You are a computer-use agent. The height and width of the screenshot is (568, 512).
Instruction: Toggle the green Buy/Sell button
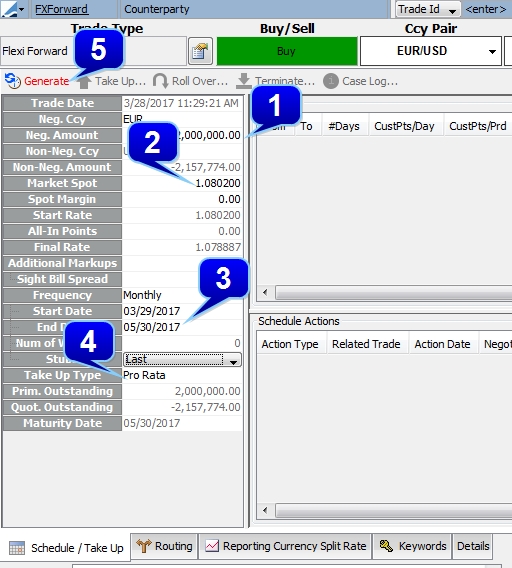click(x=287, y=51)
